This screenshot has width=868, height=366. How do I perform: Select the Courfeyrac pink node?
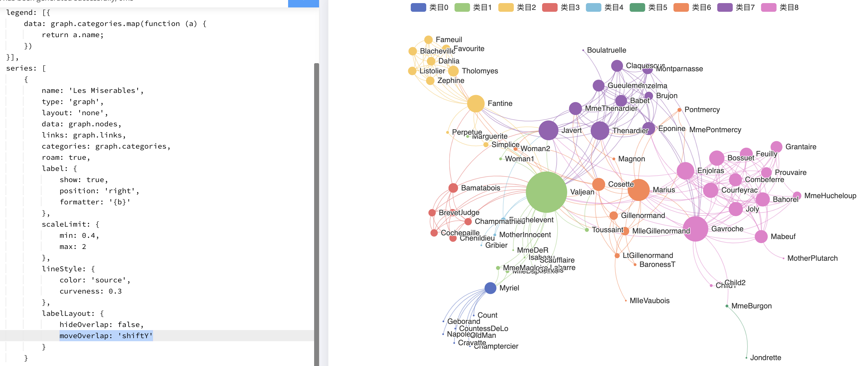pos(710,190)
